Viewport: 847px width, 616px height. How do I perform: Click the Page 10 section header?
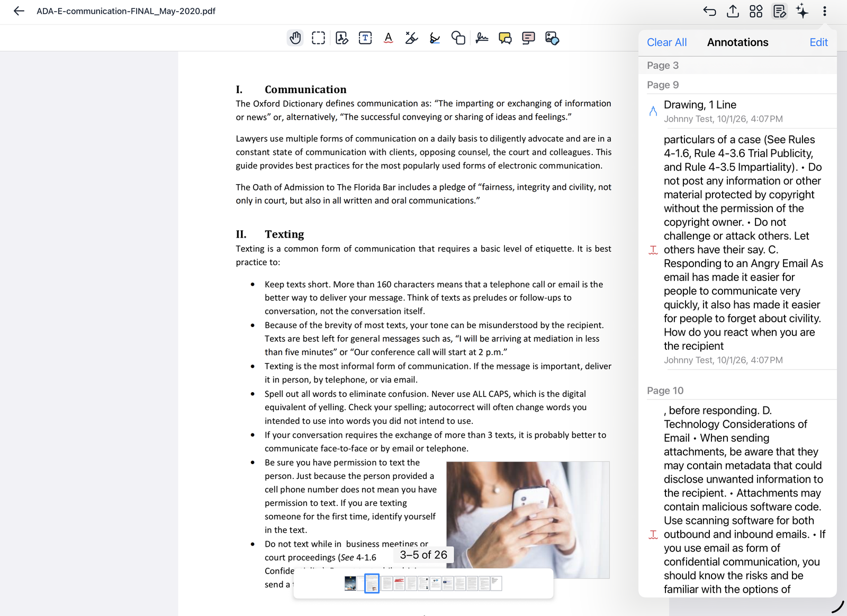(x=737, y=391)
